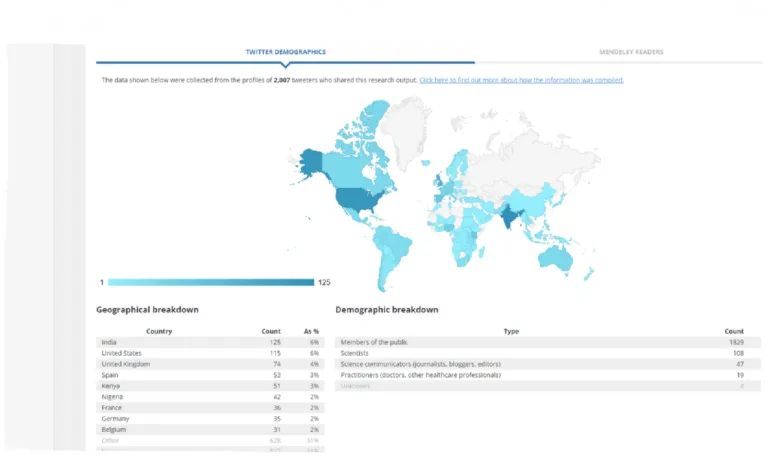
Task: Click the map legend gradient bar
Action: click(211, 282)
